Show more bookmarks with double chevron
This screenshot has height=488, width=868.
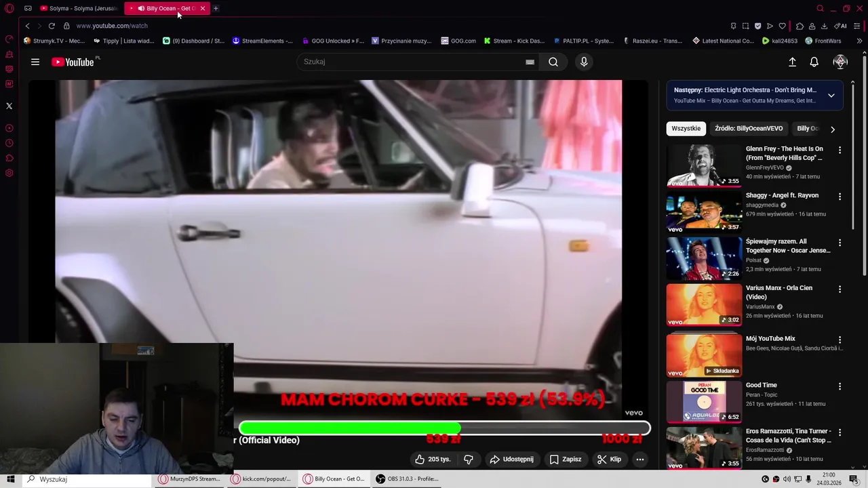859,41
